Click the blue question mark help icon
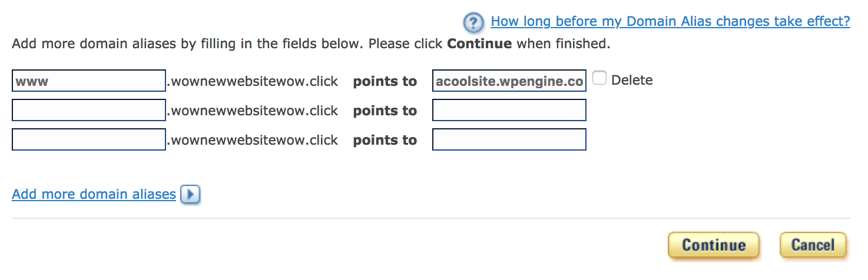This screenshot has width=868, height=280. [473, 22]
